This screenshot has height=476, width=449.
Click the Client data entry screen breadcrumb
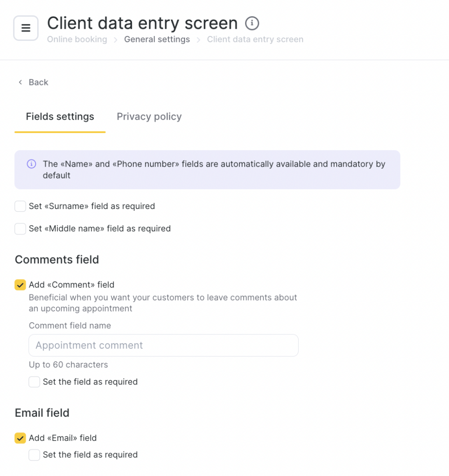pos(255,40)
